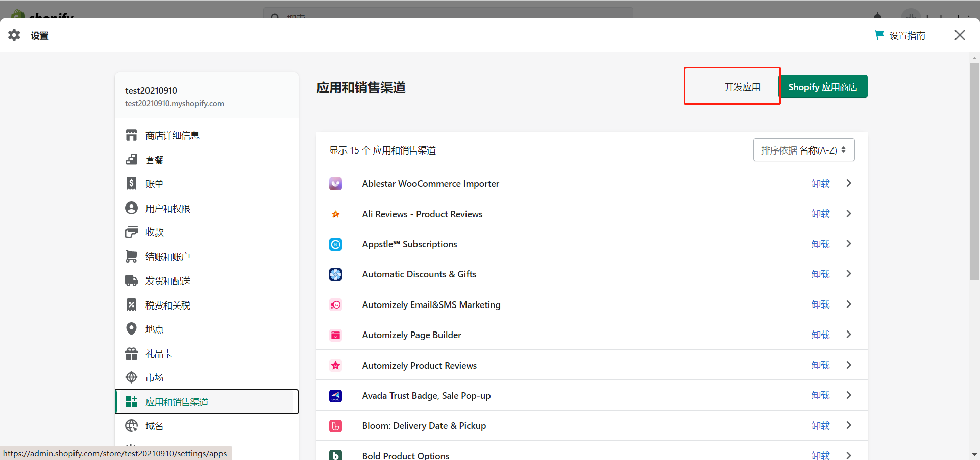
Task: Click the scrollbar up arrow
Action: [x=974, y=58]
